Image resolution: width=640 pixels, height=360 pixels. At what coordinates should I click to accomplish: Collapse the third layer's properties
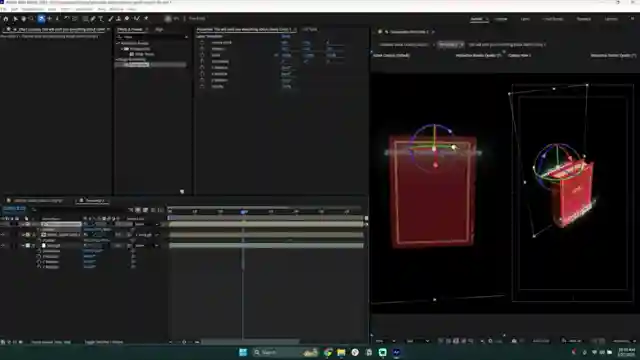(x=23, y=245)
